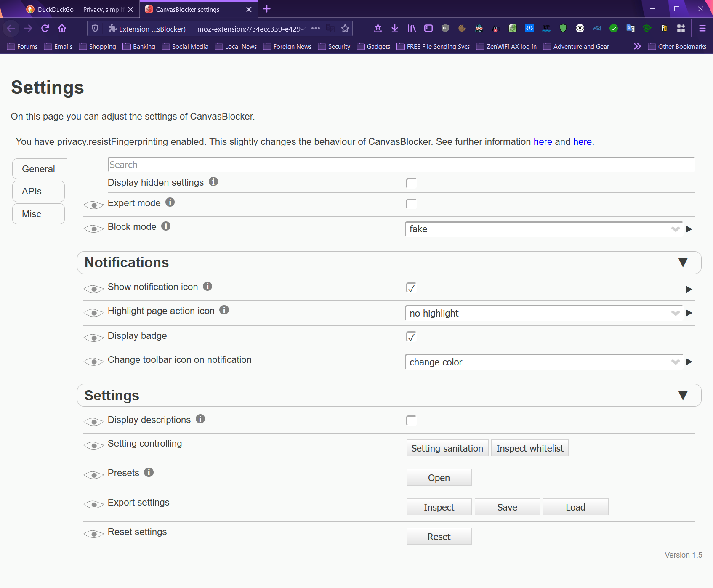Click the Setting sanitation button
The image size is (713, 588).
point(447,448)
